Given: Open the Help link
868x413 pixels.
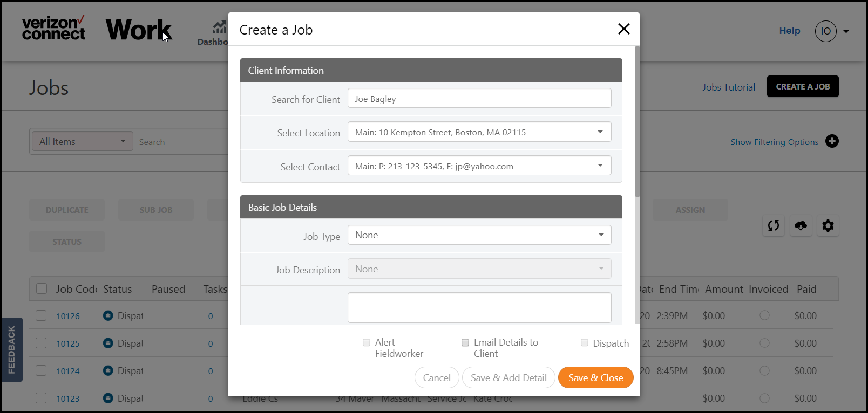Looking at the screenshot, I should coord(789,31).
